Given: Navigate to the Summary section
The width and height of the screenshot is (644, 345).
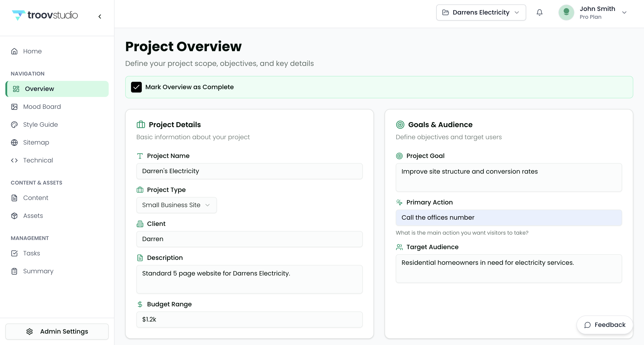Looking at the screenshot, I should 38,271.
